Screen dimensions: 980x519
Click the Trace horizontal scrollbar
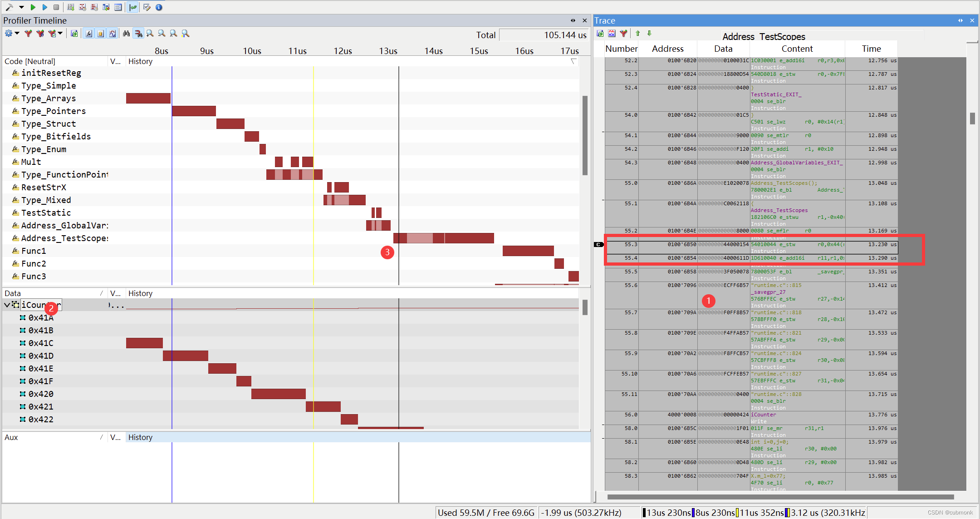780,497
